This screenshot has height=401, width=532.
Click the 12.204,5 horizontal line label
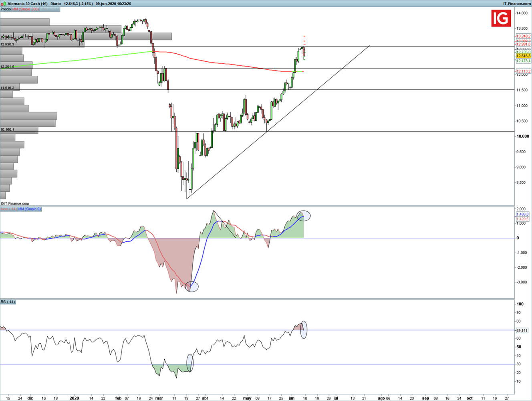7,67
